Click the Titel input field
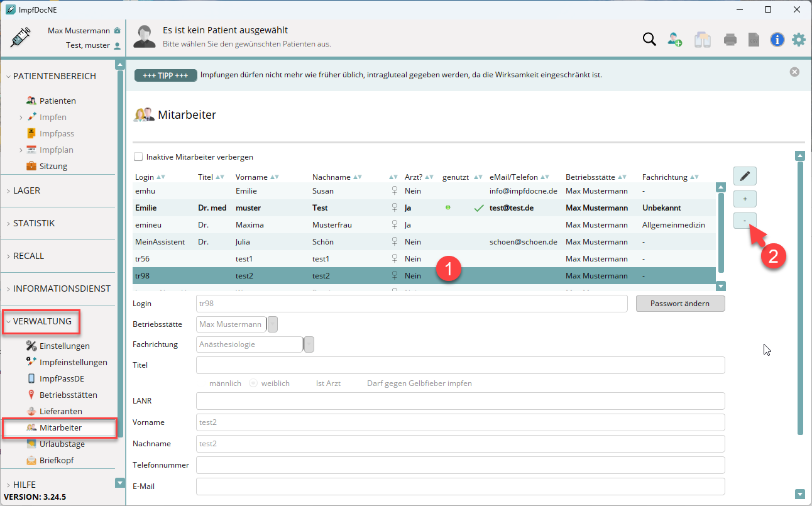The width and height of the screenshot is (812, 506). 461,365
